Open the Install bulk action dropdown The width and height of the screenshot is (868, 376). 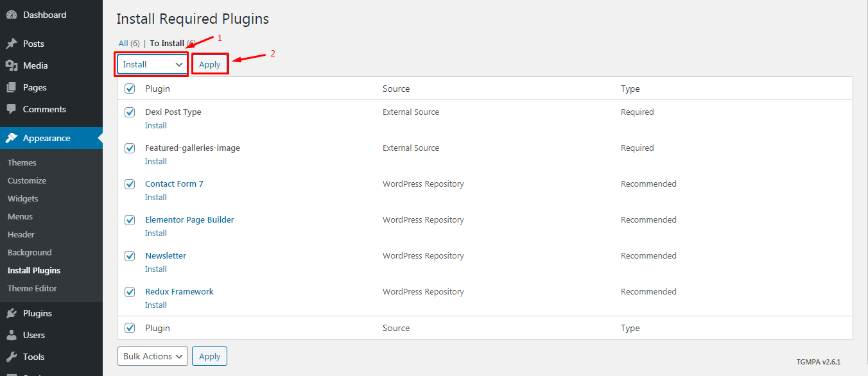(x=153, y=65)
